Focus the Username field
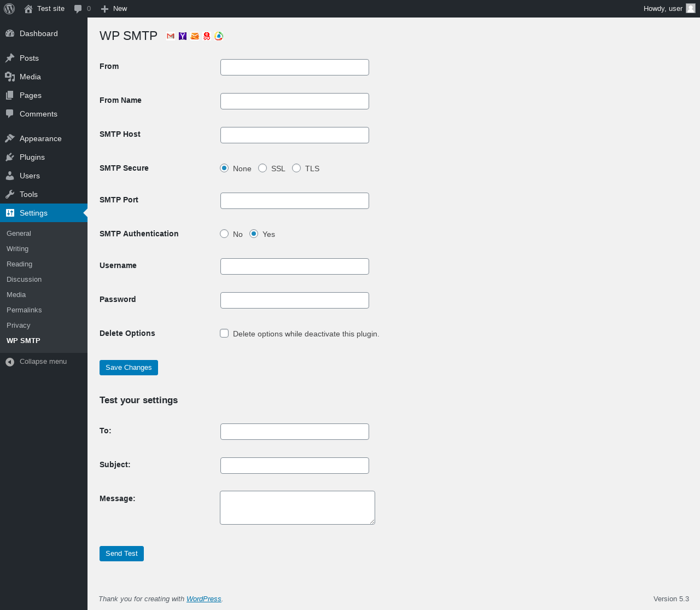The width and height of the screenshot is (700, 610). [295, 266]
